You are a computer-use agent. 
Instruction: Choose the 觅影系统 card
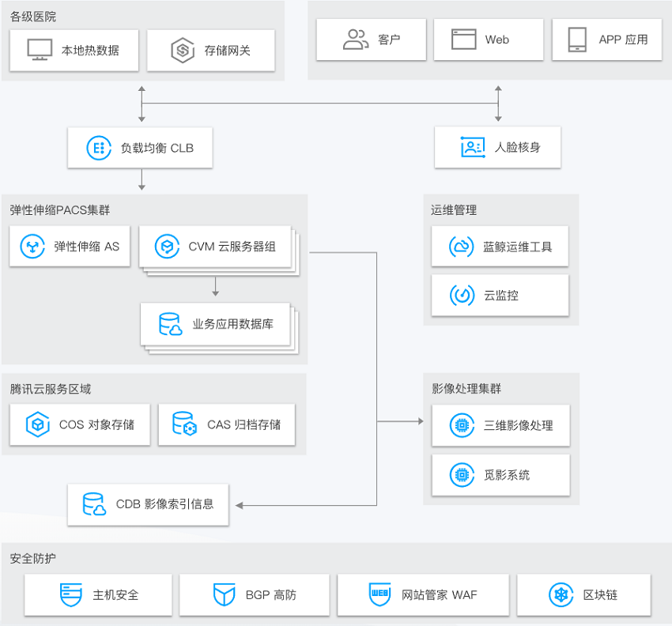500,474
